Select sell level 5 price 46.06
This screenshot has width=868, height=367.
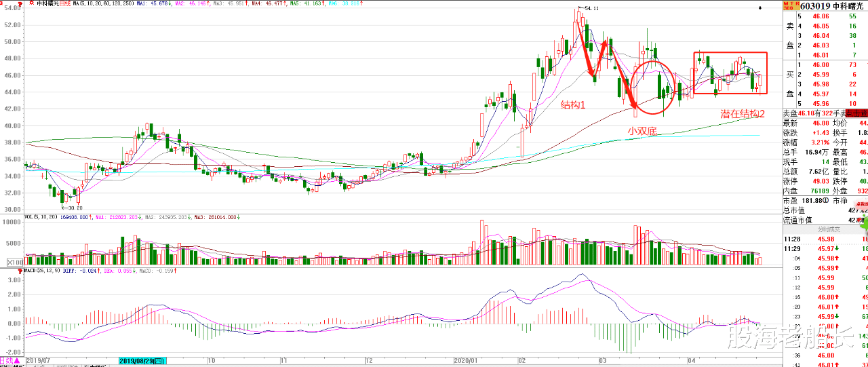(x=821, y=16)
